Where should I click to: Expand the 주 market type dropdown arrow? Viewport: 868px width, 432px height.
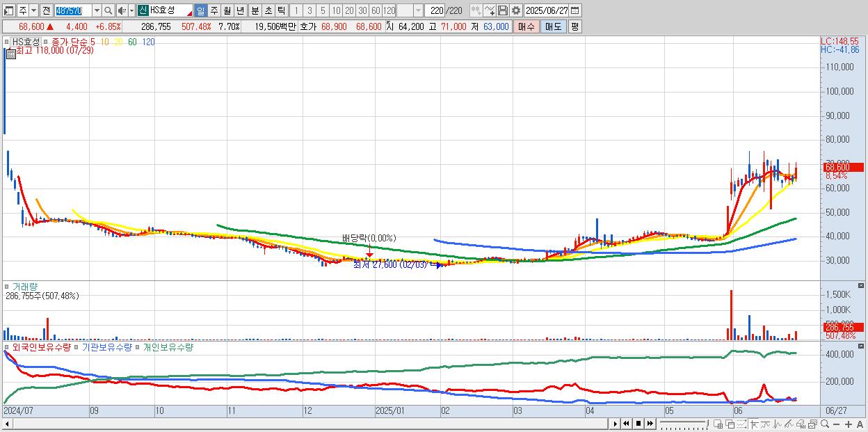(34, 10)
